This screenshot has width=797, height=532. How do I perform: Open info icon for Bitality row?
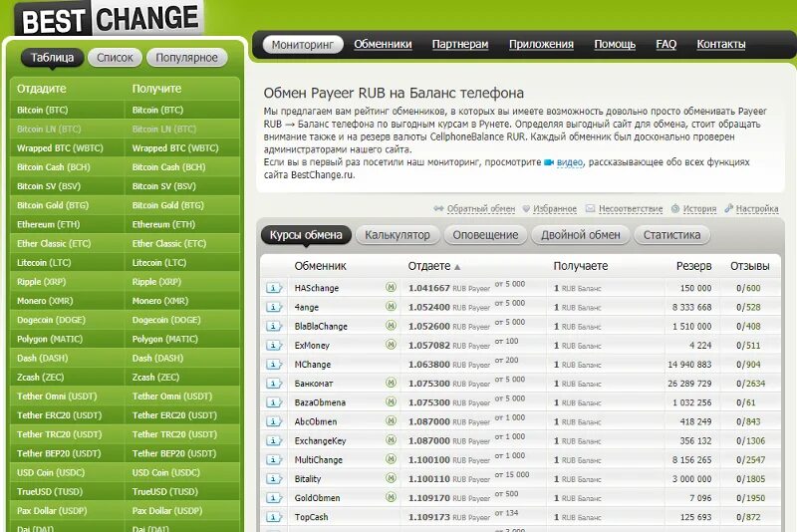(x=273, y=478)
